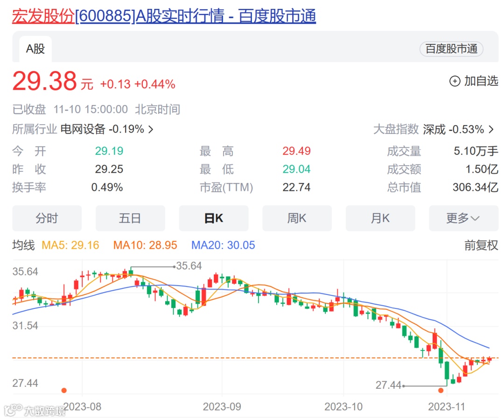This screenshot has width=504, height=420.
Task: Click the 百度股市通 badge button
Action: click(451, 49)
